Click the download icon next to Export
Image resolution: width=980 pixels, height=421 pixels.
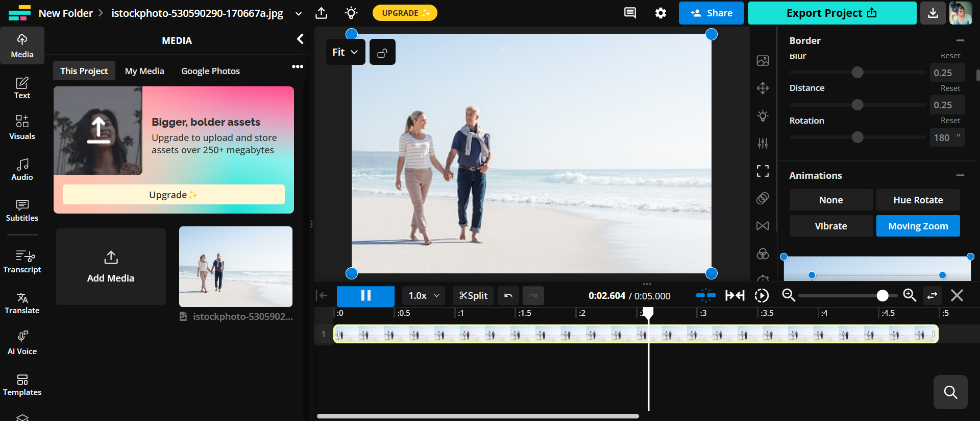coord(933,13)
